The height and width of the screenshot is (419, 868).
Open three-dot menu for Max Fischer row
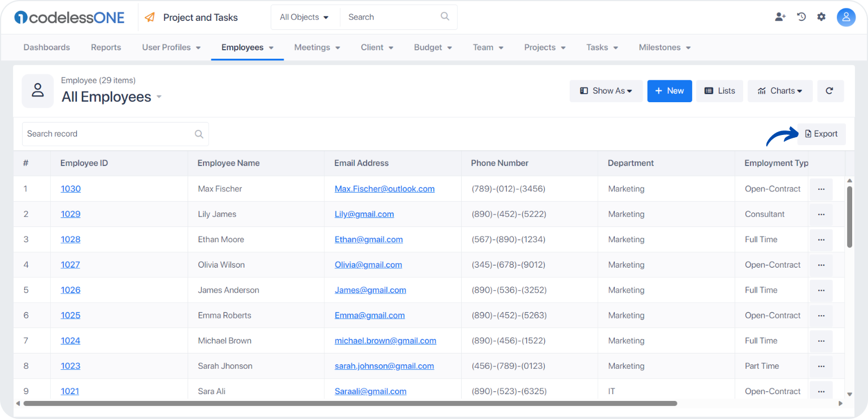tap(821, 189)
